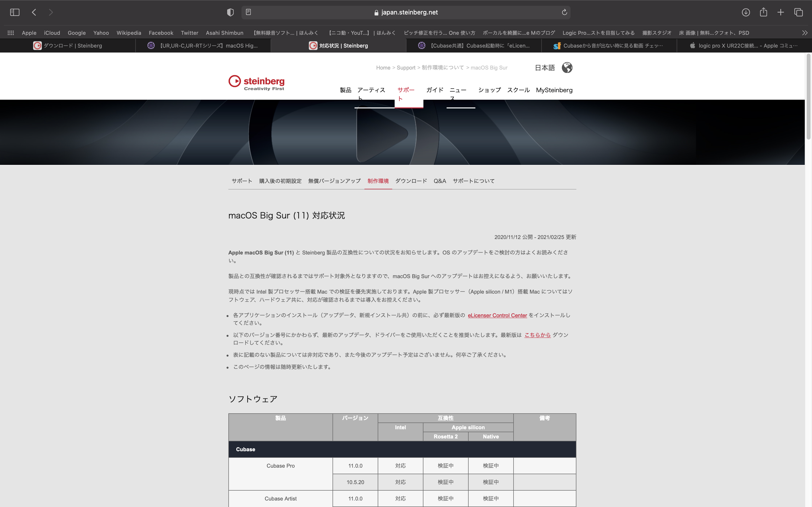Select the ダウンロード support submenu item
812x507 pixels.
coord(411,181)
